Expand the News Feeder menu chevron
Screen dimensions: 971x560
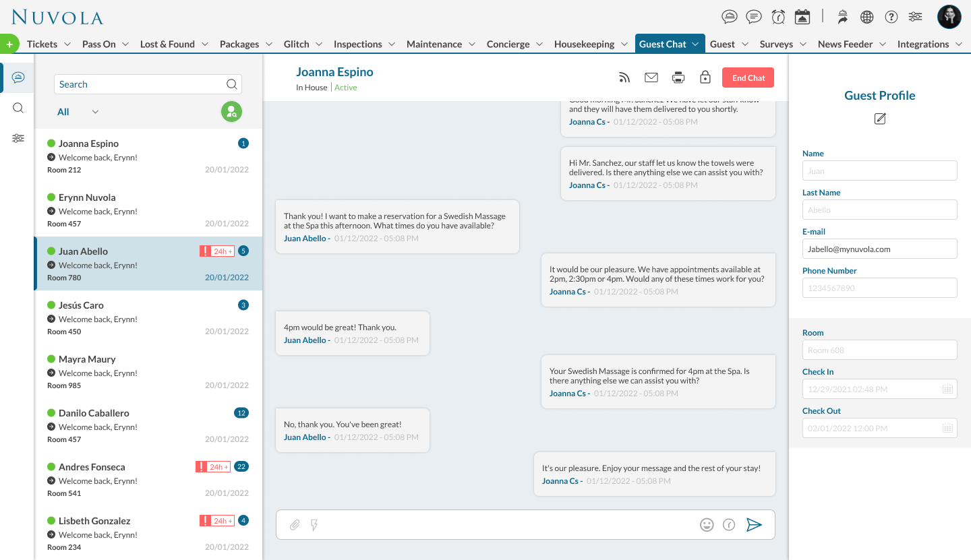pyautogui.click(x=883, y=44)
